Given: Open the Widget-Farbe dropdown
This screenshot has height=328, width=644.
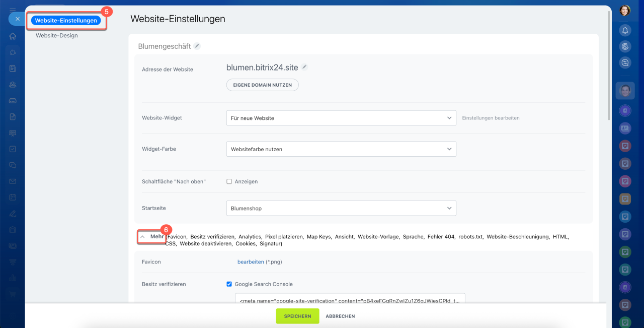Looking at the screenshot, I should click(x=341, y=149).
